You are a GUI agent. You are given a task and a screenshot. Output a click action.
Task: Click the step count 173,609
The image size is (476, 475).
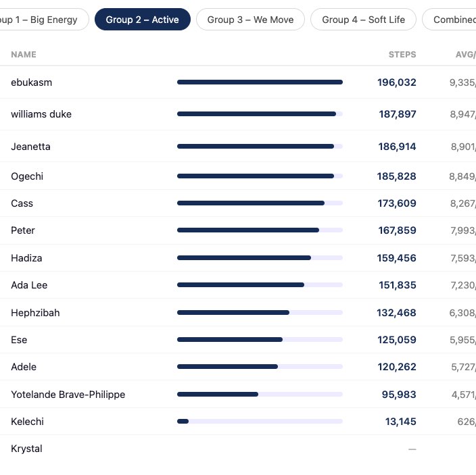click(397, 203)
